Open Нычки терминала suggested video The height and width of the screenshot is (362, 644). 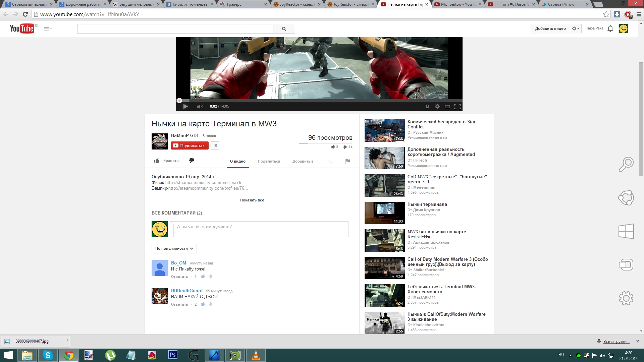click(427, 204)
